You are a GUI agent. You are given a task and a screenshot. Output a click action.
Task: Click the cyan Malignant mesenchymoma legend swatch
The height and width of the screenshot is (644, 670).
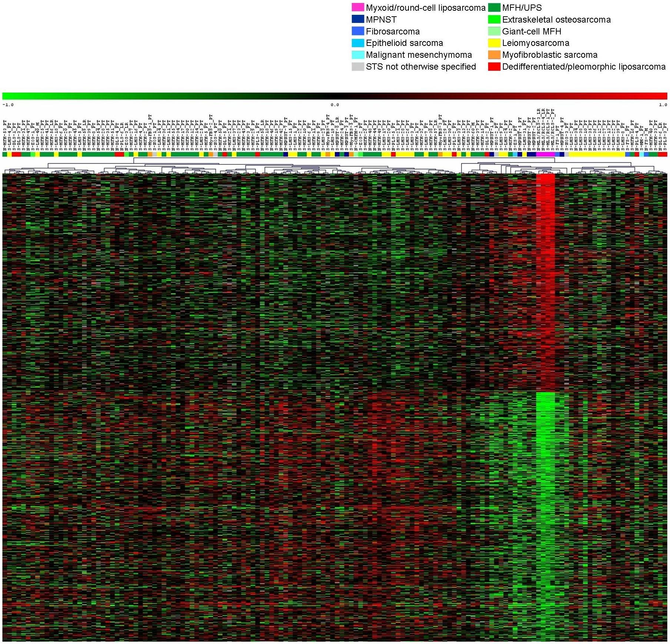click(x=358, y=55)
